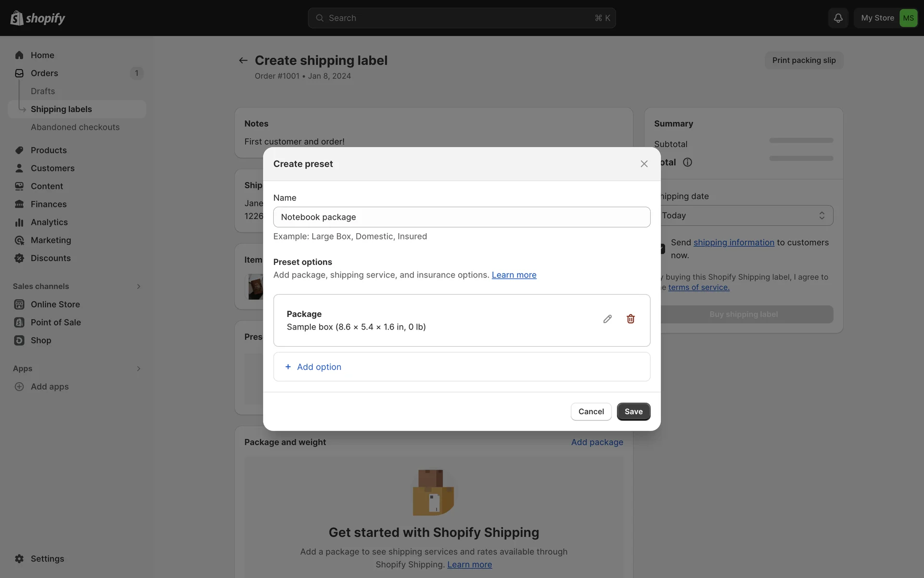This screenshot has height=578, width=924.
Task: Open the Abandoned checkouts page
Action: point(75,127)
